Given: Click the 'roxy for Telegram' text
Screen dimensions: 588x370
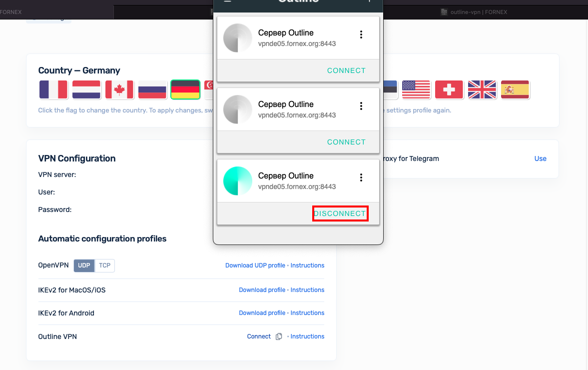Looking at the screenshot, I should click(411, 158).
